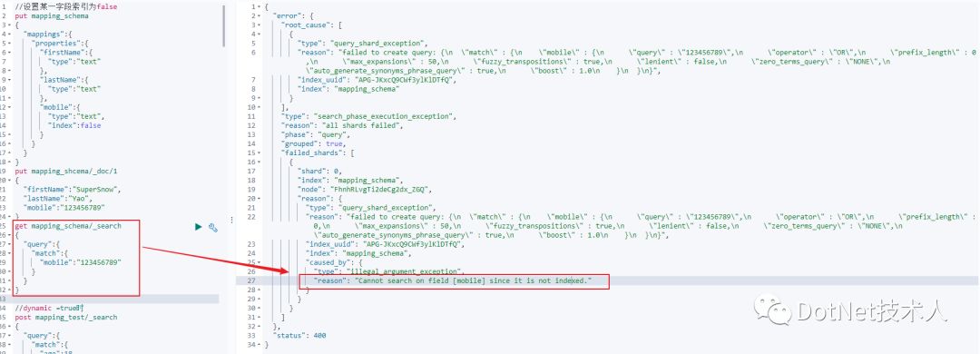This screenshot has width=980, height=354.
Task: Click the "//dynamic =true" comment line
Action: coord(49,309)
